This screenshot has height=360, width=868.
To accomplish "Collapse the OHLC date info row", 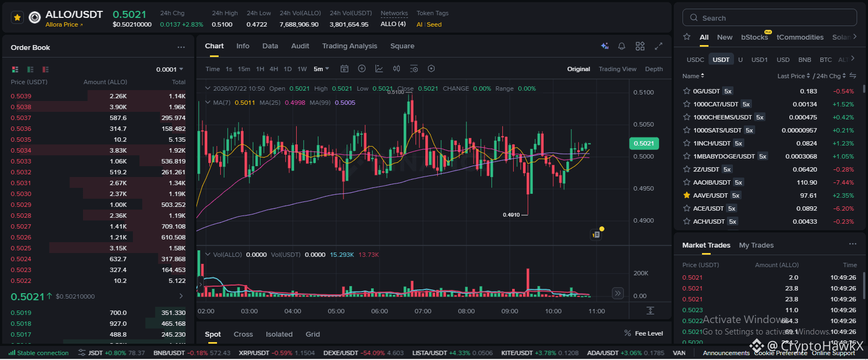I will [207, 88].
